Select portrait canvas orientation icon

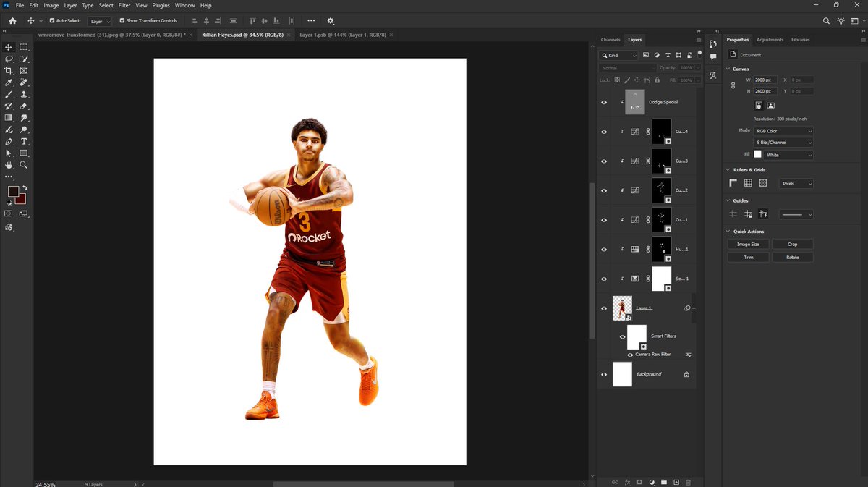759,105
